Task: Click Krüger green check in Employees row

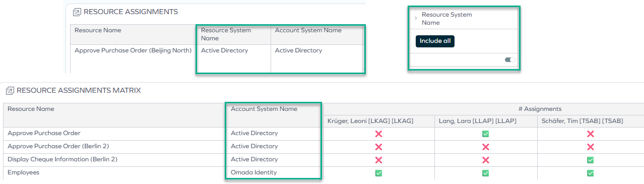Action: coord(378,173)
